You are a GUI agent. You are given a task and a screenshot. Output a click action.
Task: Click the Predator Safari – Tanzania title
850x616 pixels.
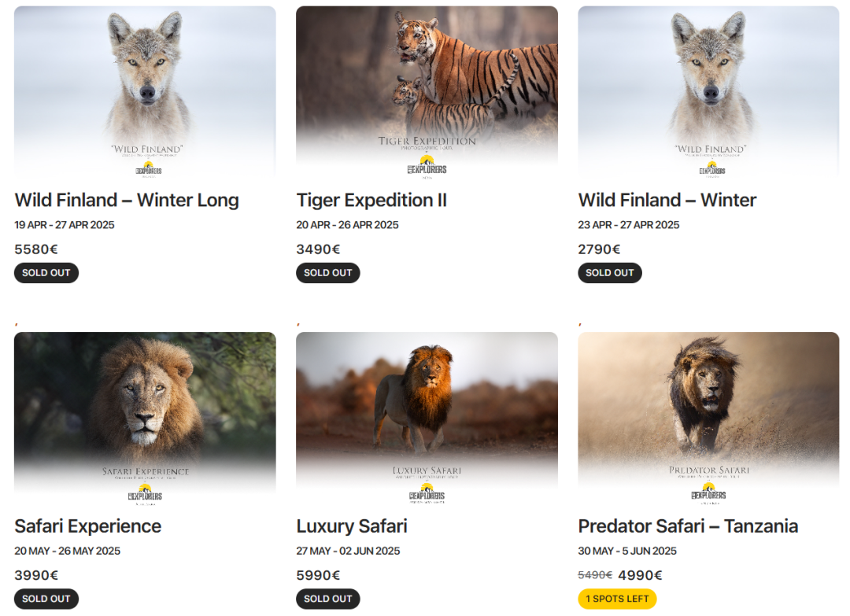point(688,526)
